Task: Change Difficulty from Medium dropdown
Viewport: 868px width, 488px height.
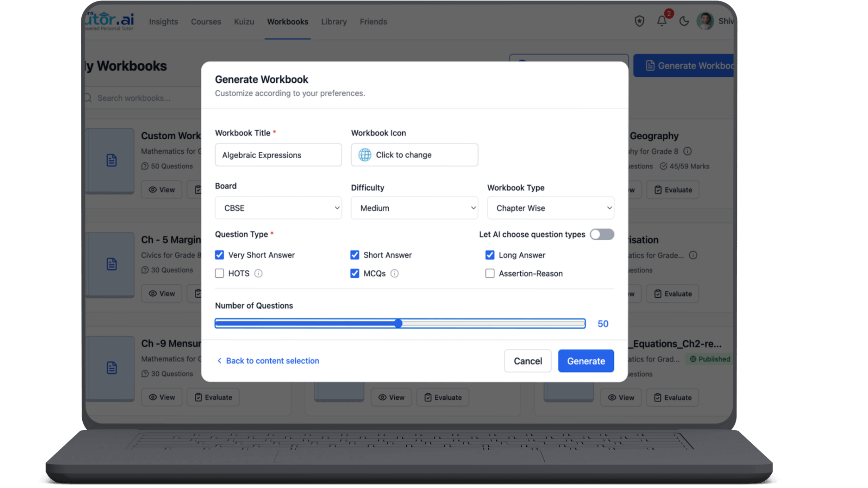Action: point(414,208)
